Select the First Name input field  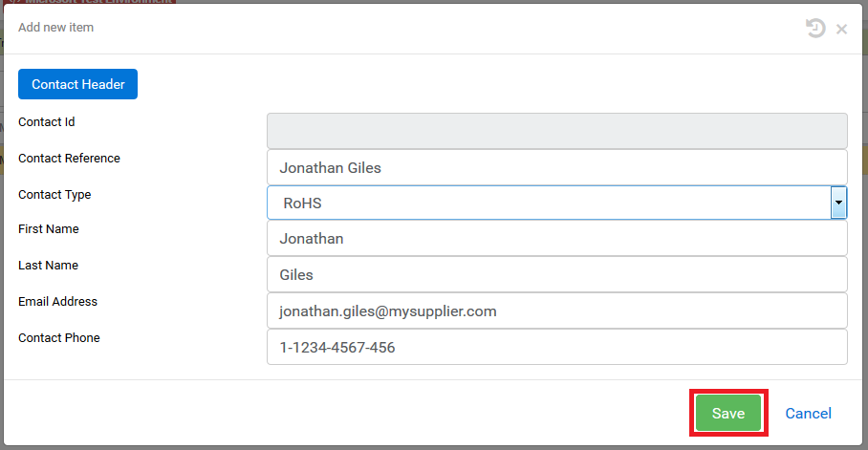[556, 239]
